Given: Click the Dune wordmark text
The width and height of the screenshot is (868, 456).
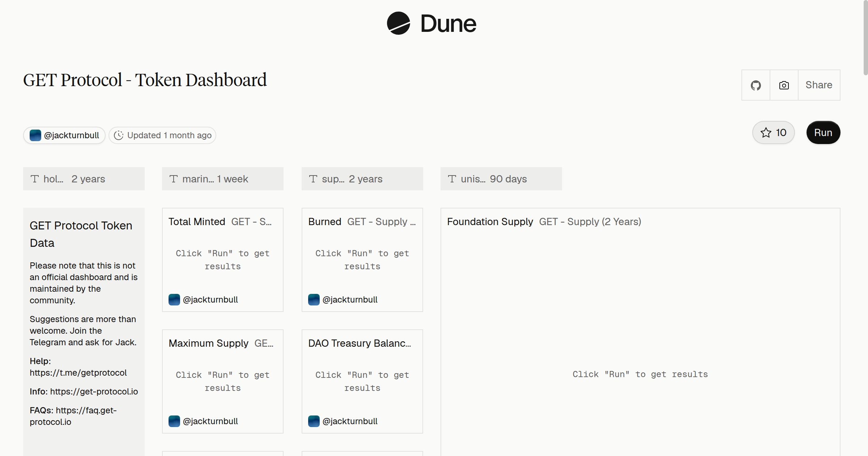Looking at the screenshot, I should [448, 24].
